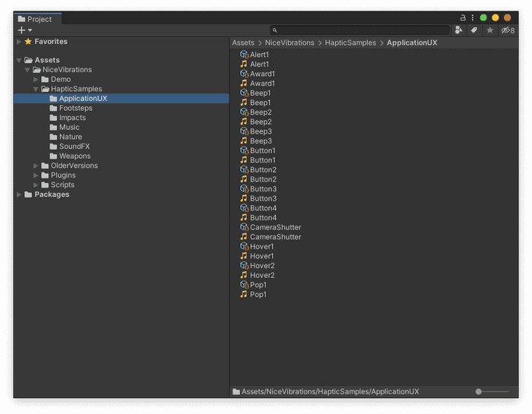
Task: Select the Award1 audio clip note icon
Action: 244,83
